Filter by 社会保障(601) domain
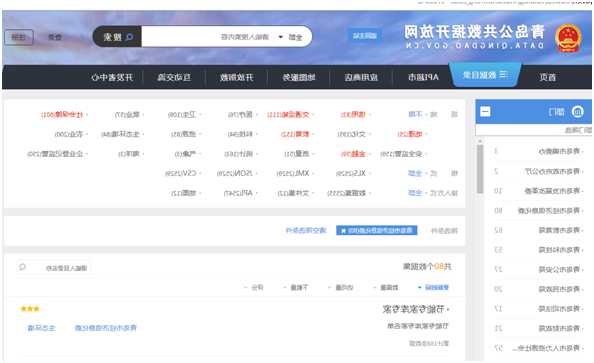 (x=62, y=114)
